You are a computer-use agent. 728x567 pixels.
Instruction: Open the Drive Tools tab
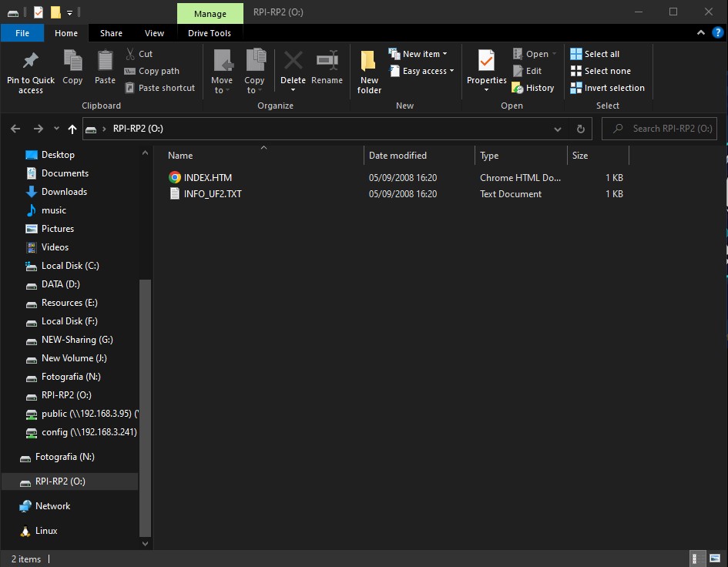pyautogui.click(x=210, y=33)
